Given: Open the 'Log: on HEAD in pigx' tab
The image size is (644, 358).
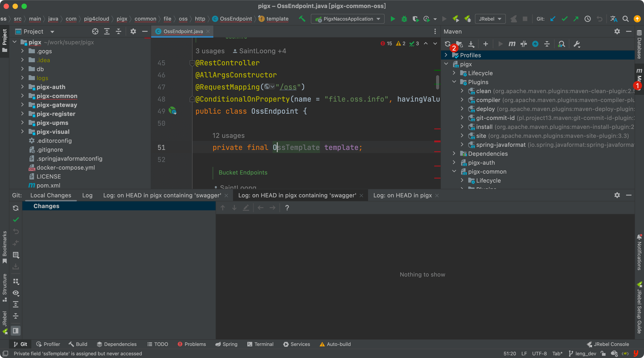Looking at the screenshot, I should click(402, 195).
